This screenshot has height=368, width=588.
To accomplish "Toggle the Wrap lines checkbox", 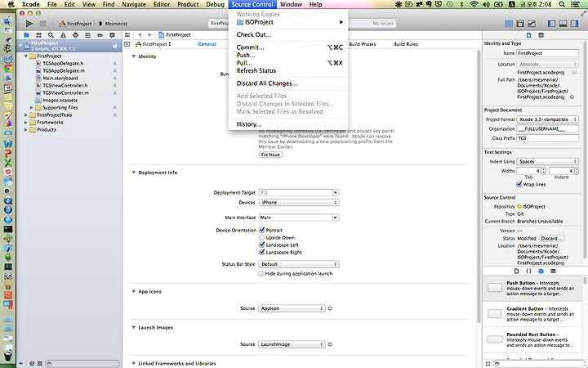I will tap(519, 184).
